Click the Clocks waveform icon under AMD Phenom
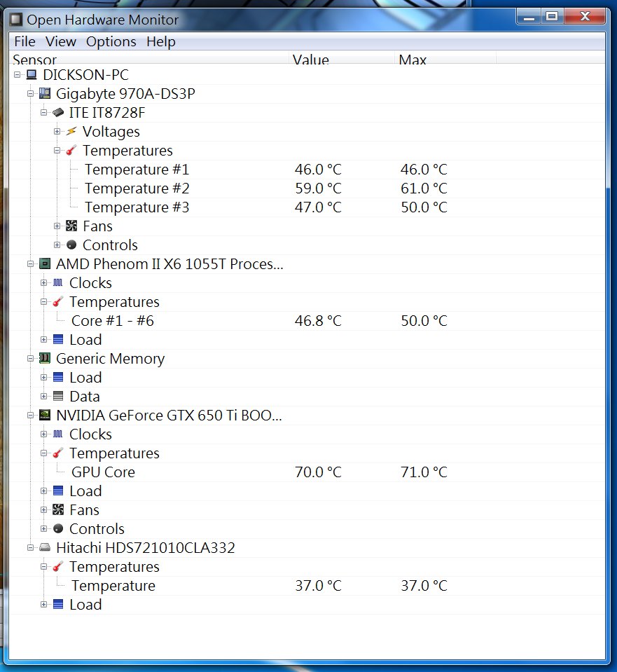Image resolution: width=617 pixels, height=672 pixels. coord(58,282)
